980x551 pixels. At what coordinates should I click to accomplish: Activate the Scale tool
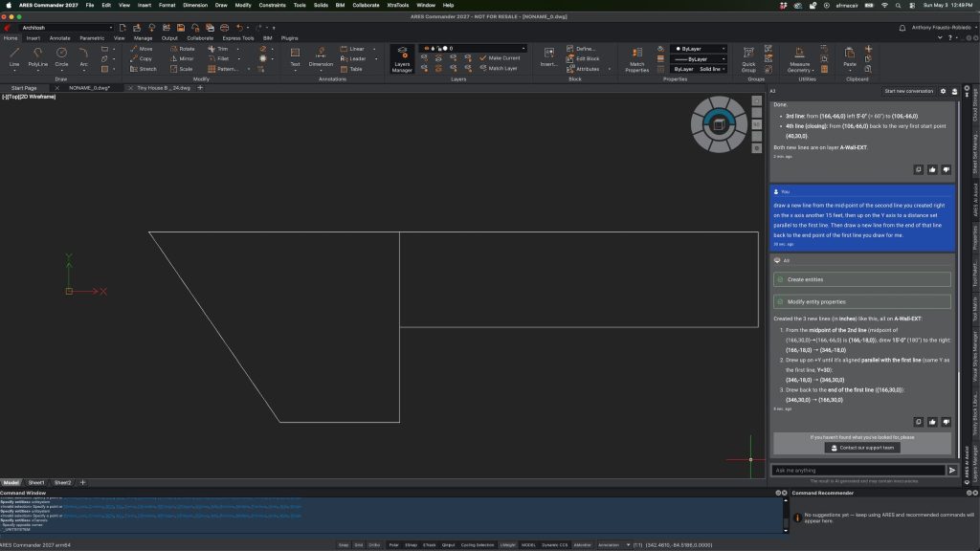pyautogui.click(x=182, y=69)
